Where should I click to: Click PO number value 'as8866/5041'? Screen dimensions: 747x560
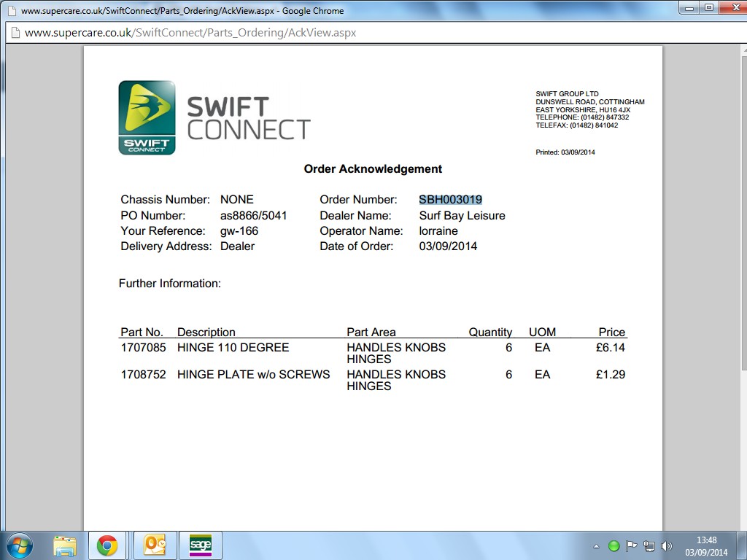pyautogui.click(x=253, y=215)
